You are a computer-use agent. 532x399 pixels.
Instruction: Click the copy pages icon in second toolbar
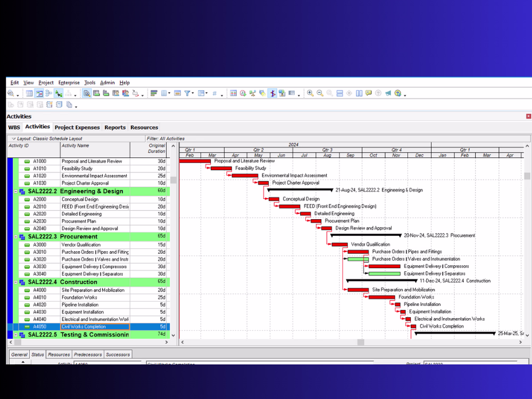69,104
